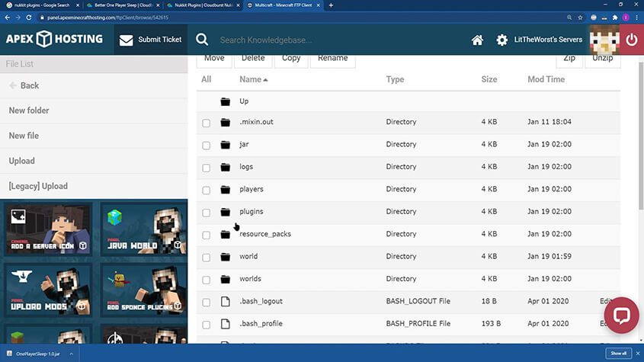Click the worlds folder icon
The width and height of the screenshot is (644, 362).
coord(225,280)
